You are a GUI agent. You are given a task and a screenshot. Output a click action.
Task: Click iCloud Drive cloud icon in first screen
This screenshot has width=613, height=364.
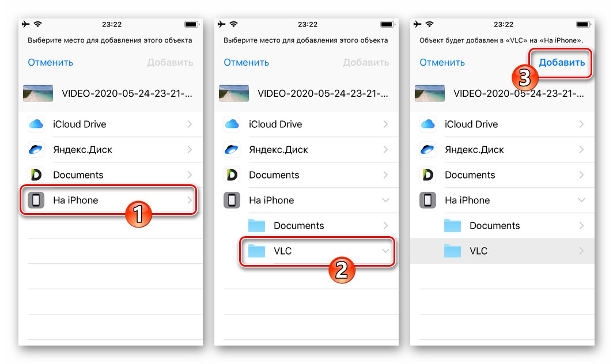36,124
